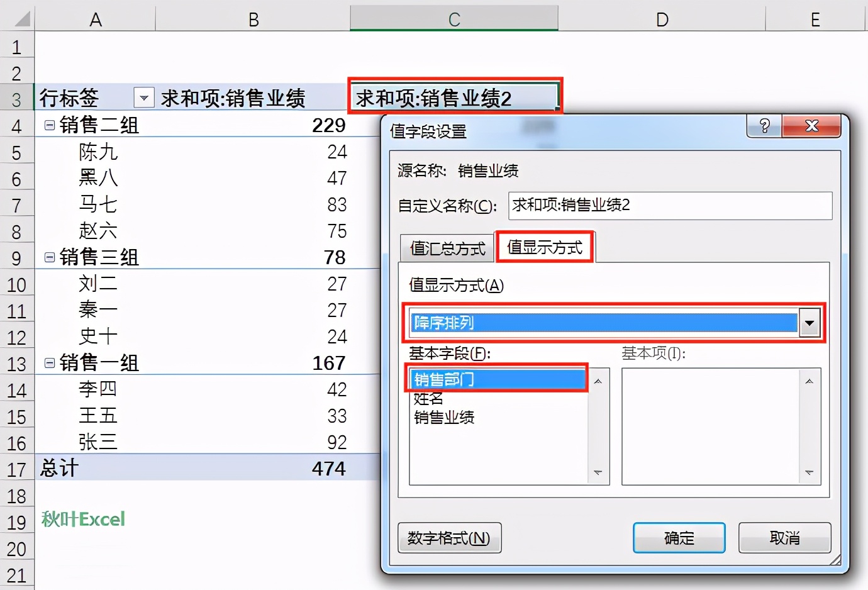Click the 马七 name cell
The image size is (868, 590).
click(x=98, y=204)
